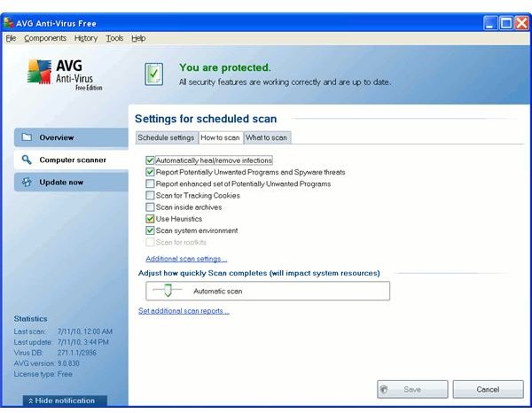Enable Scan inside archives option
This screenshot has width=532, height=413.
150,206
